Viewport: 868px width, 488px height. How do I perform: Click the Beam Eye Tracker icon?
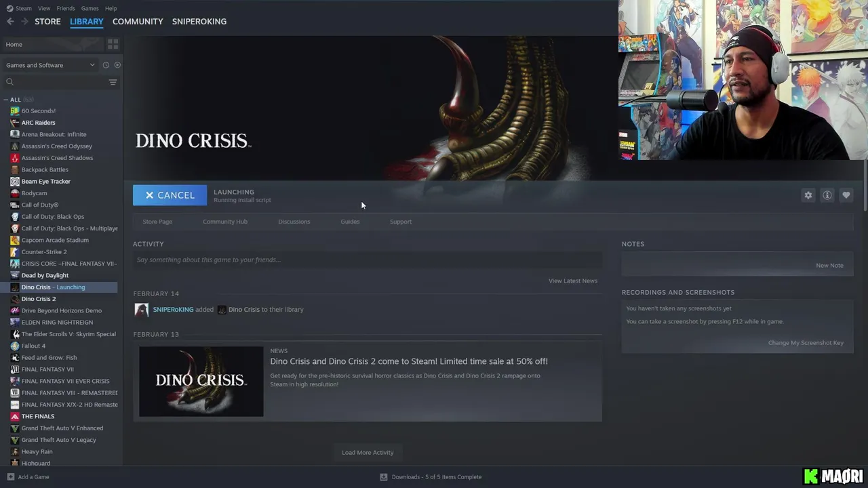coord(15,182)
